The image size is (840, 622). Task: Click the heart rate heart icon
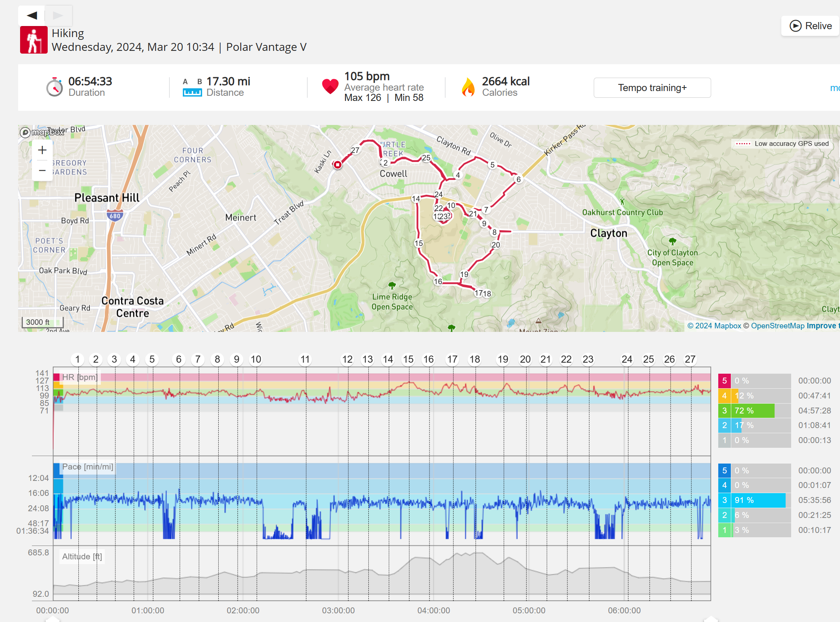pos(330,86)
